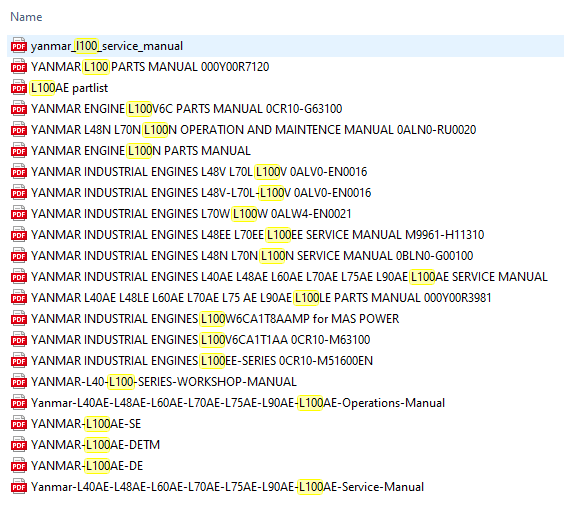
Task: Select the YANMAR-L100AE-DETM file name
Action: tap(95, 445)
